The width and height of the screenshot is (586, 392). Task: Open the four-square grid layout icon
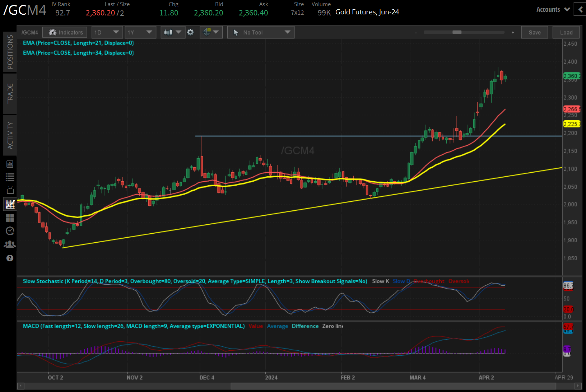[10, 218]
